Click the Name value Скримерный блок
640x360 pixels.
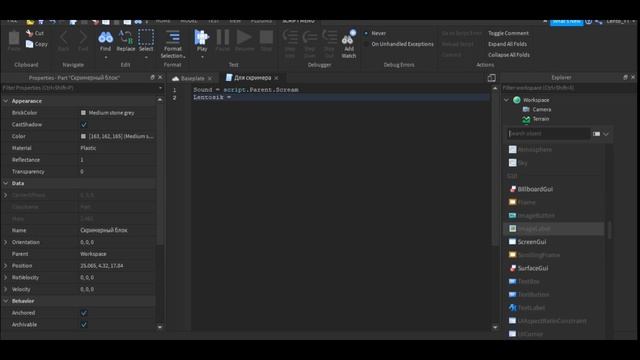[104, 230]
